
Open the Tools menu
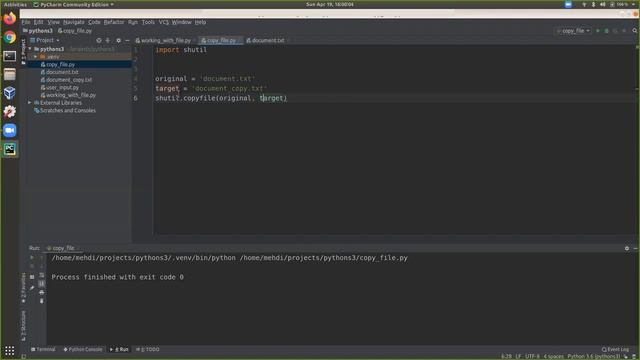(x=148, y=22)
